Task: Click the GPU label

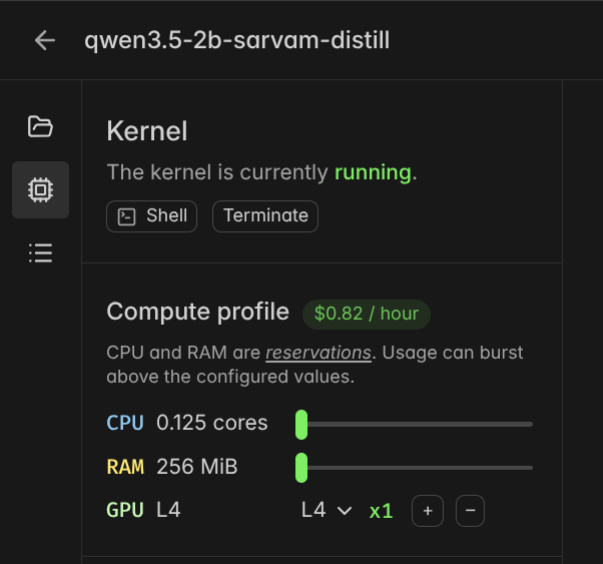Action: click(x=125, y=510)
